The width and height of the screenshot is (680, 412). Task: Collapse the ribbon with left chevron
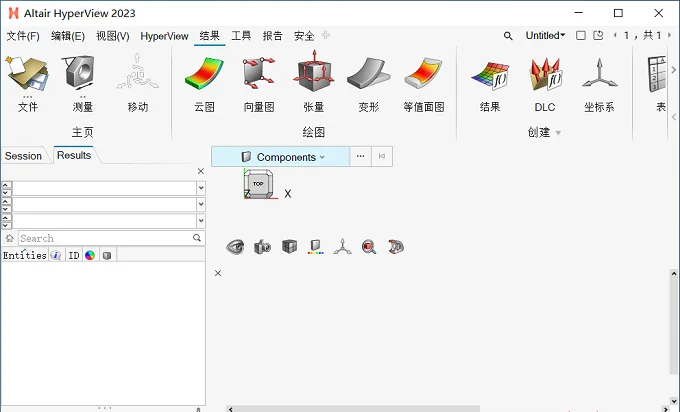coord(673,117)
